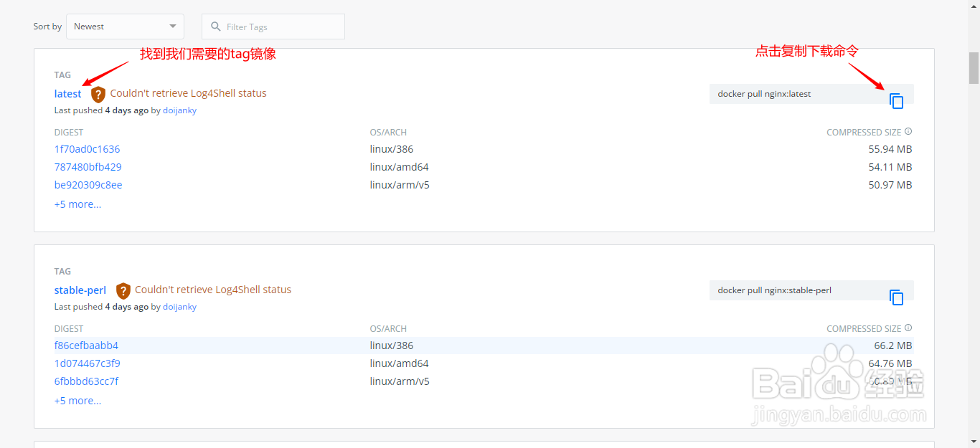Screen dimensions: 980x448
Task: Click the search magnifier in the Filter Tags box
Action: point(216,27)
